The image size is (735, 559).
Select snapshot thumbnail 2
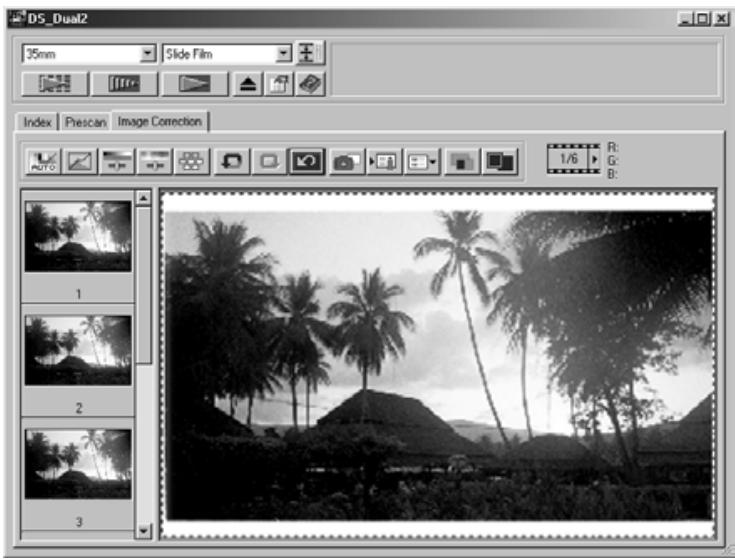pos(78,350)
